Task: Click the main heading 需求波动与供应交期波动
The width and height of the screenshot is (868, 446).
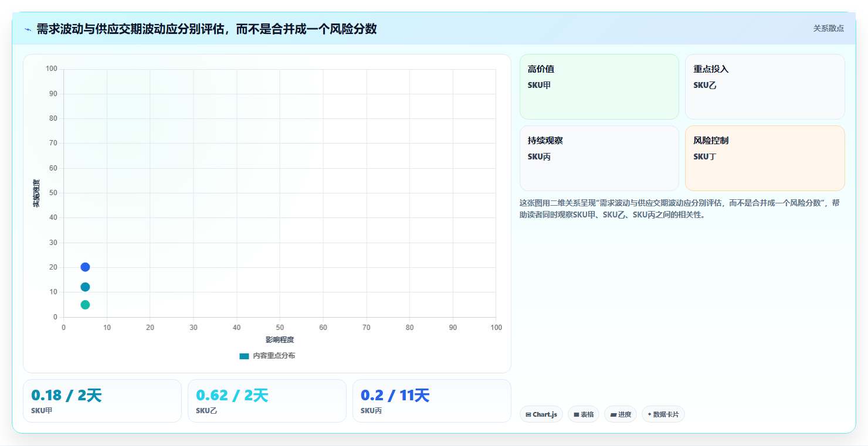Action: [206, 29]
